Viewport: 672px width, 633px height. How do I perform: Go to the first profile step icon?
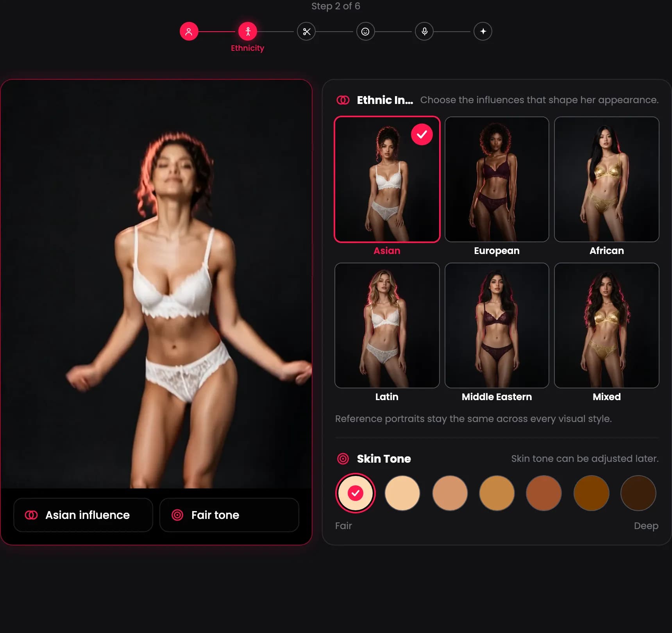189,31
